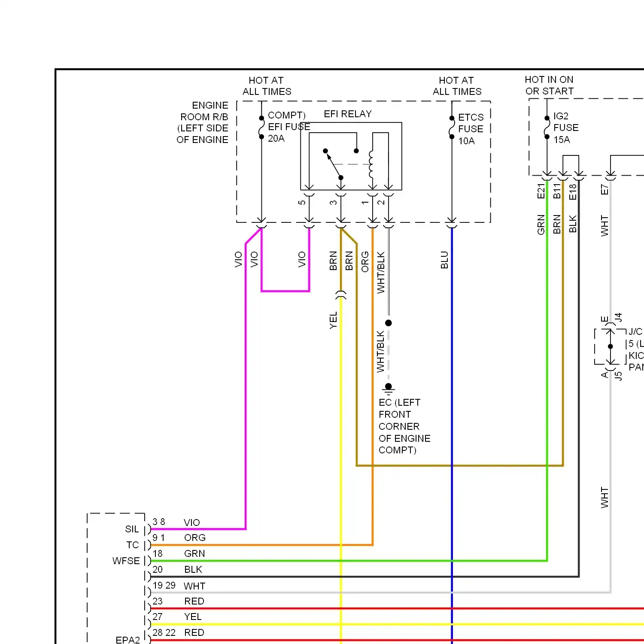Click the vertical GRN label below E21
Screen dimensions: 644x644
coord(541,225)
